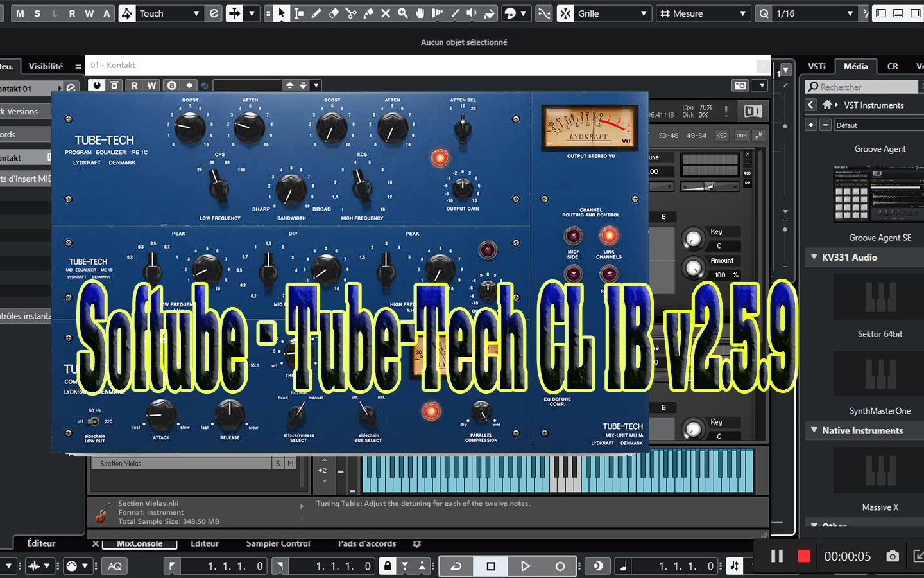Screen dimensions: 924x578
Task: Click the transport Stop button
Action: pyautogui.click(x=491, y=566)
